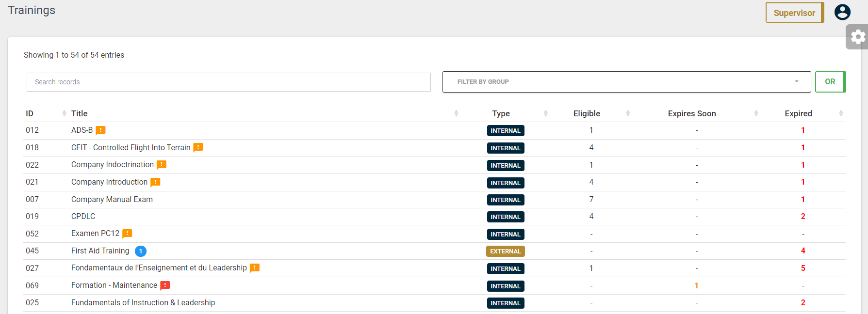The height and width of the screenshot is (314, 868).
Task: Open First Aid Training entry
Action: [100, 251]
